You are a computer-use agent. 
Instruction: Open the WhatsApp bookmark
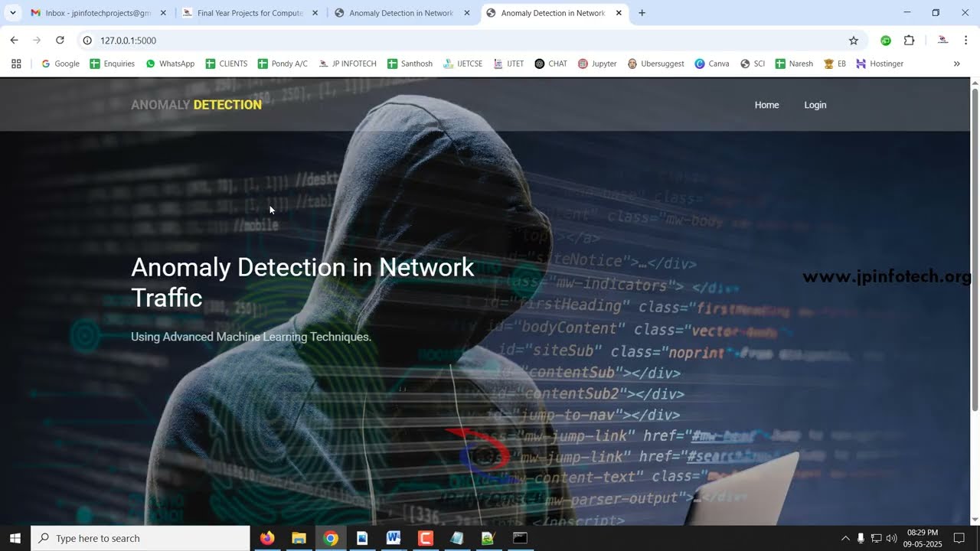[x=170, y=64]
